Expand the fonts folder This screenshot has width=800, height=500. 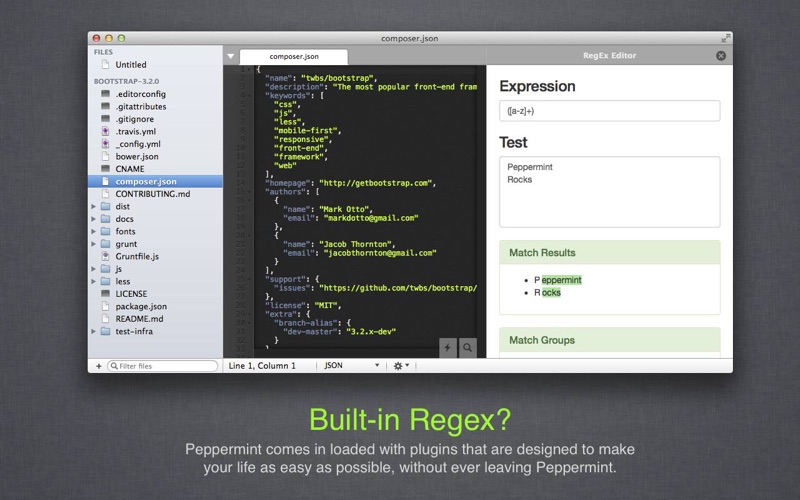coord(93,232)
